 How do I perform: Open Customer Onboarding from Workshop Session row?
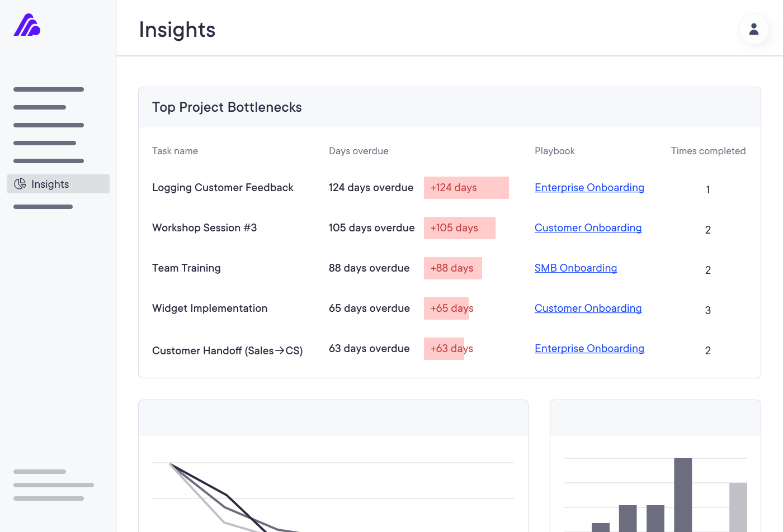tap(588, 227)
